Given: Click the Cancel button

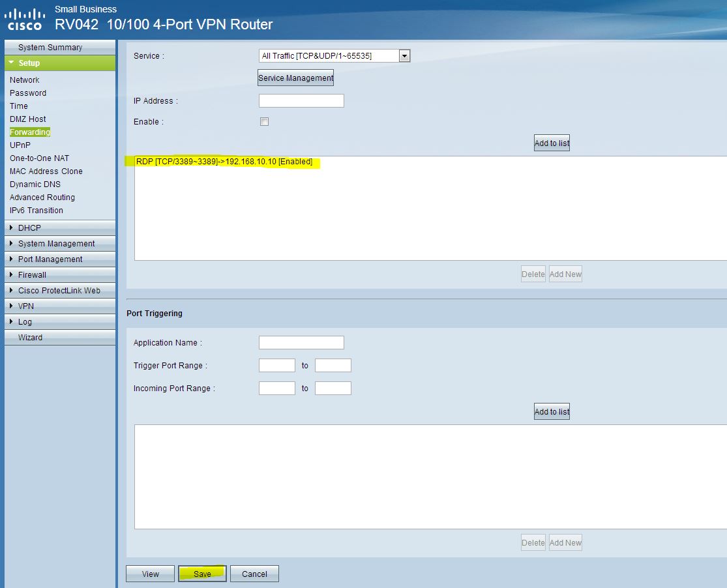Looking at the screenshot, I should pyautogui.click(x=254, y=574).
